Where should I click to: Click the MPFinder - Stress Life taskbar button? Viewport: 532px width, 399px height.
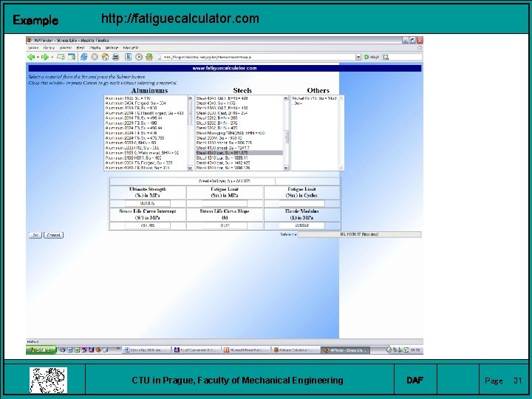coord(345,349)
